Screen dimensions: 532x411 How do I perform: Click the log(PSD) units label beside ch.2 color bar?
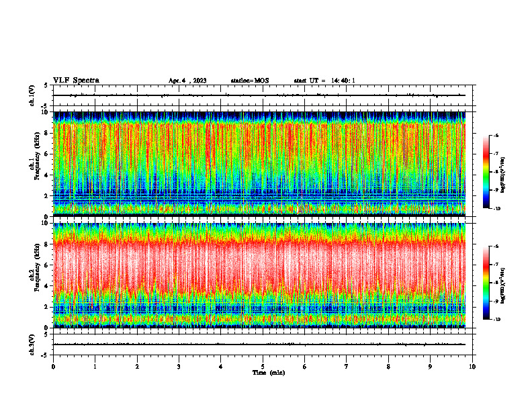(503, 286)
